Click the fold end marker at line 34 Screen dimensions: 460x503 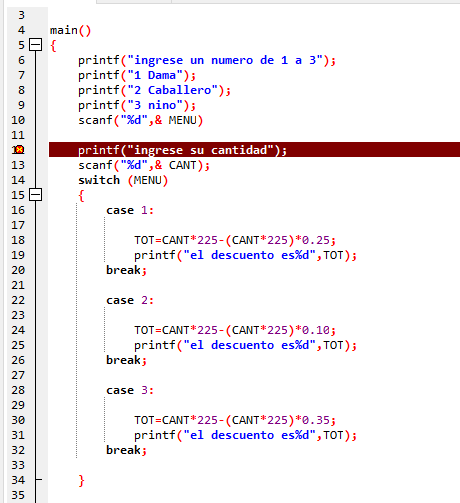39,480
